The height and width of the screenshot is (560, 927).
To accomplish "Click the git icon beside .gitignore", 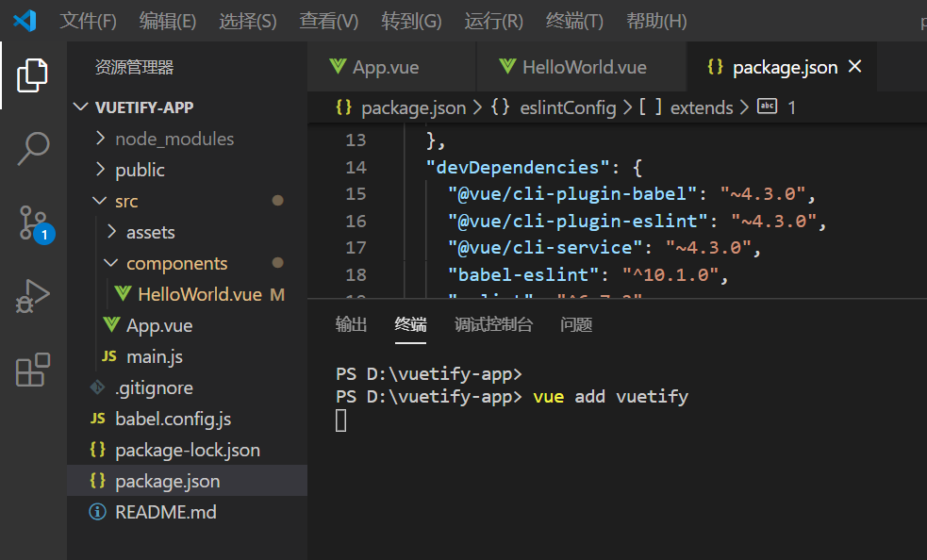I will 97,387.
